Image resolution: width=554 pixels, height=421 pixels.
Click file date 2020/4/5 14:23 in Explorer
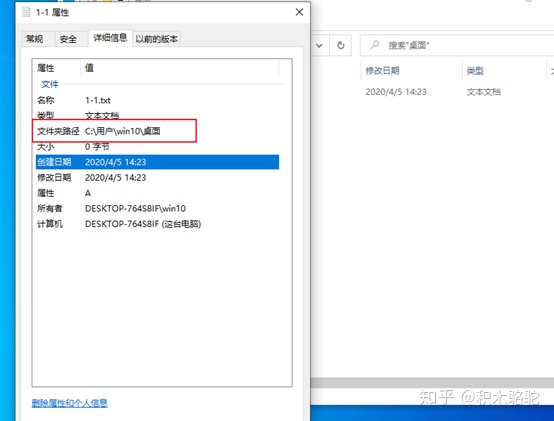[396, 92]
